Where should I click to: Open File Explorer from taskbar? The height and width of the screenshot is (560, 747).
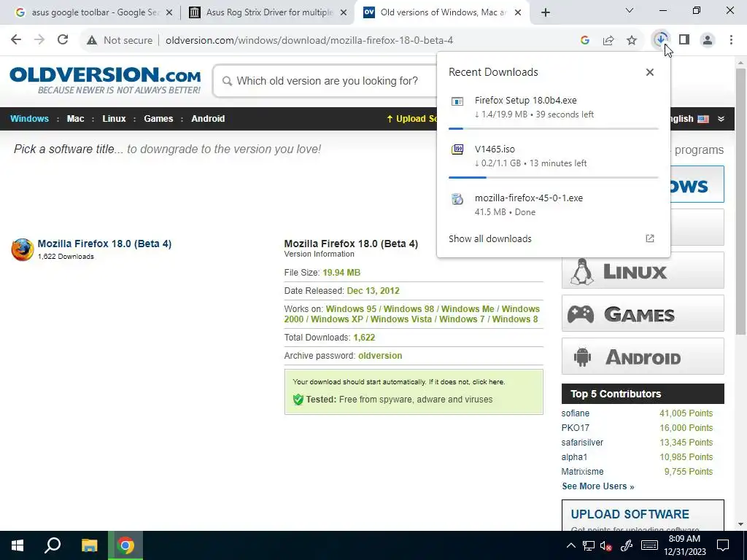[89, 545]
